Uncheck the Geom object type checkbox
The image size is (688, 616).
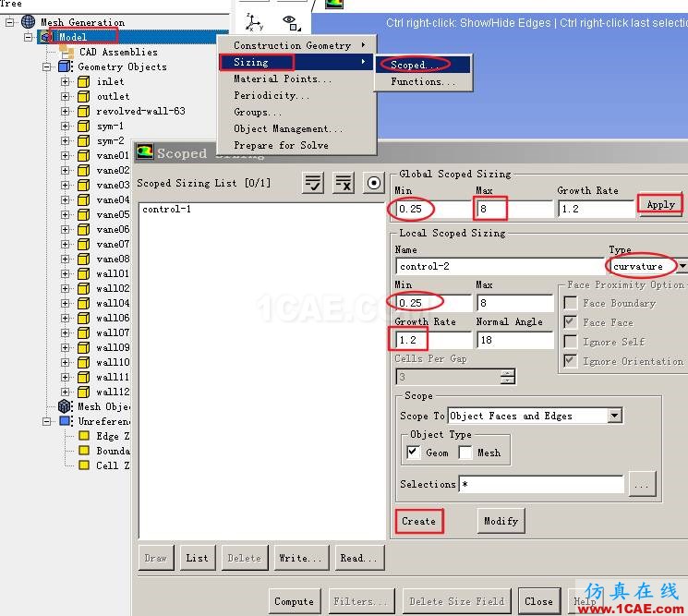pyautogui.click(x=413, y=453)
